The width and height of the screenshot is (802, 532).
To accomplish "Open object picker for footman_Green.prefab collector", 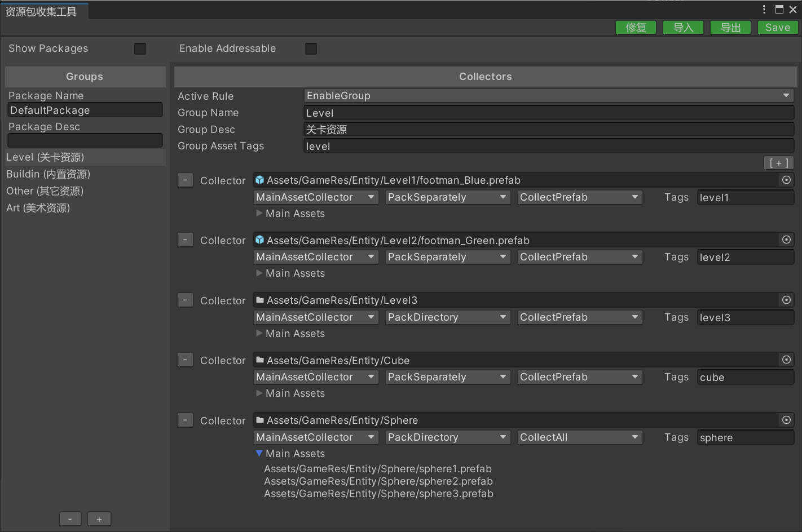I will click(x=786, y=240).
